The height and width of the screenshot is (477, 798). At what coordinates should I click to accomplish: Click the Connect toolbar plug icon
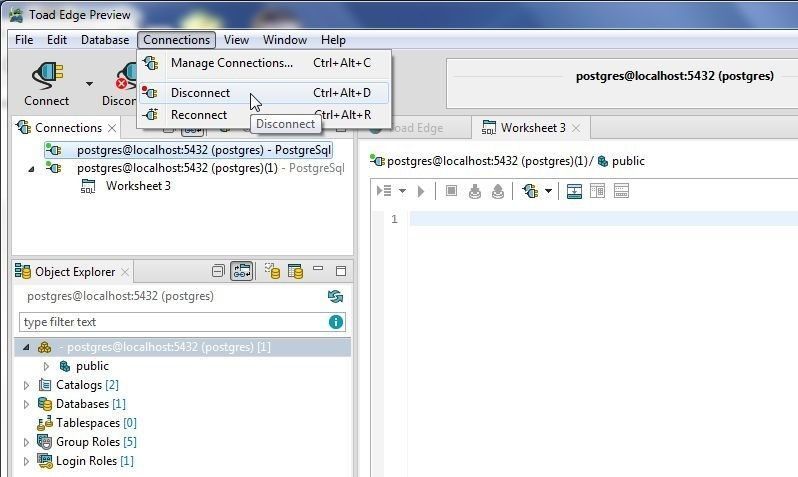pyautogui.click(x=47, y=75)
